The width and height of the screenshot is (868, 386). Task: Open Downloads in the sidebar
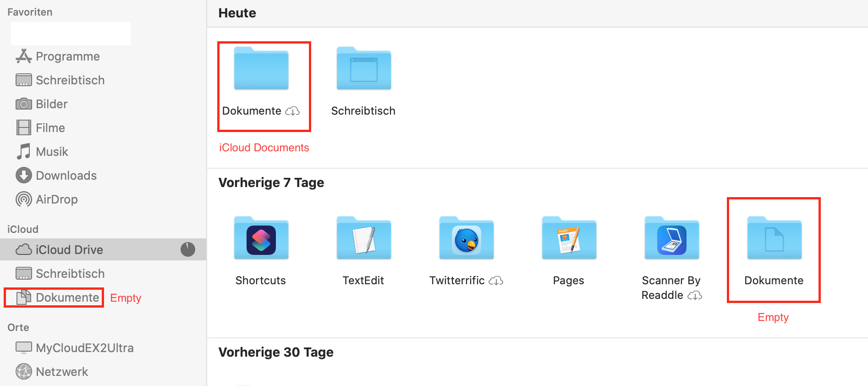tap(56, 176)
